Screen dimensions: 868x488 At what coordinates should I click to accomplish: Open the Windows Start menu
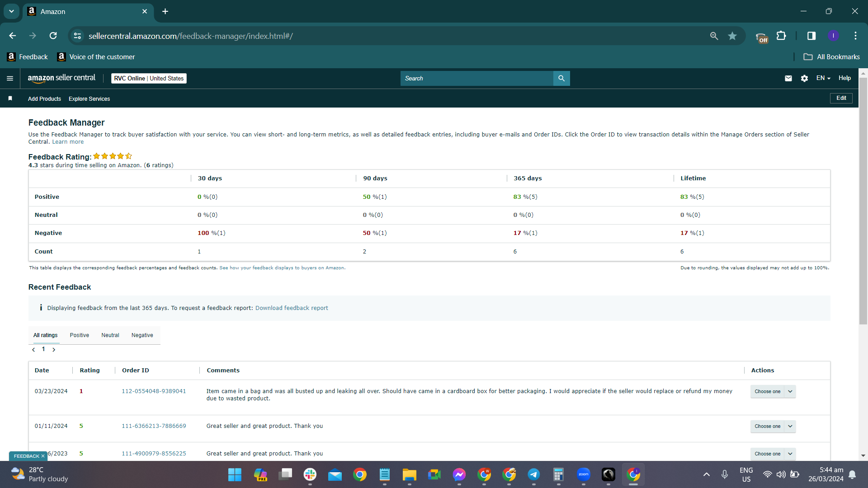click(x=235, y=475)
